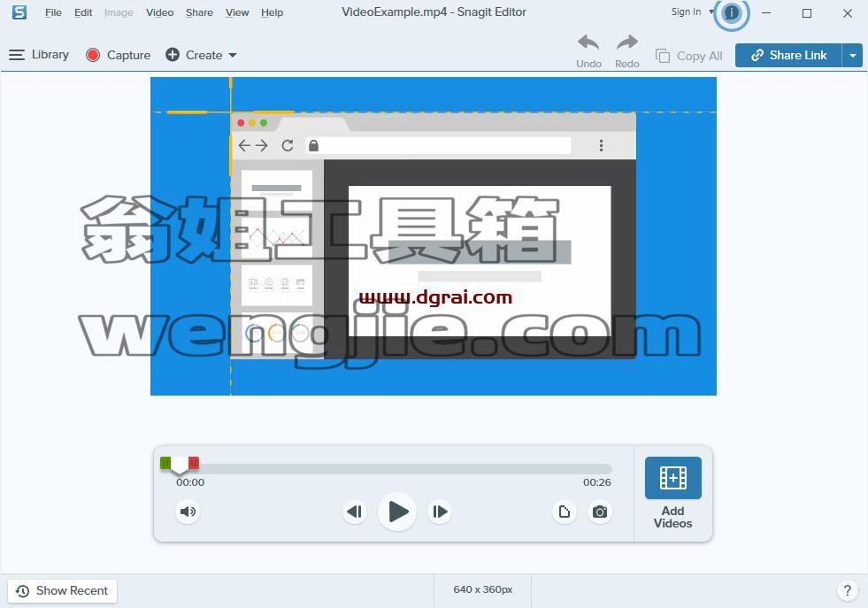The height and width of the screenshot is (608, 868).
Task: Toggle the audio mute speaker button
Action: [188, 512]
